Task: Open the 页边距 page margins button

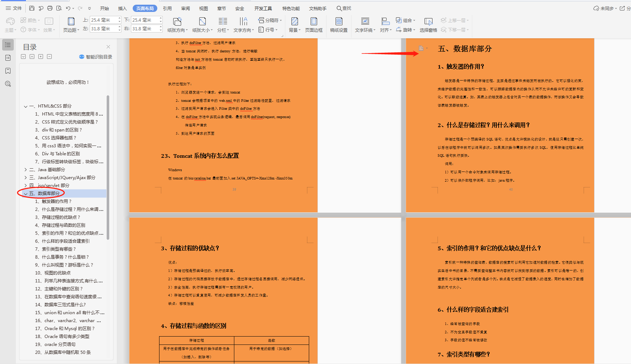Action: (71, 25)
